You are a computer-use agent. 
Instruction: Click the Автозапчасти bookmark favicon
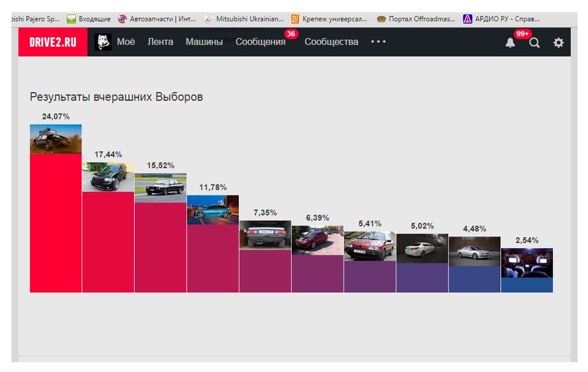tap(123, 19)
